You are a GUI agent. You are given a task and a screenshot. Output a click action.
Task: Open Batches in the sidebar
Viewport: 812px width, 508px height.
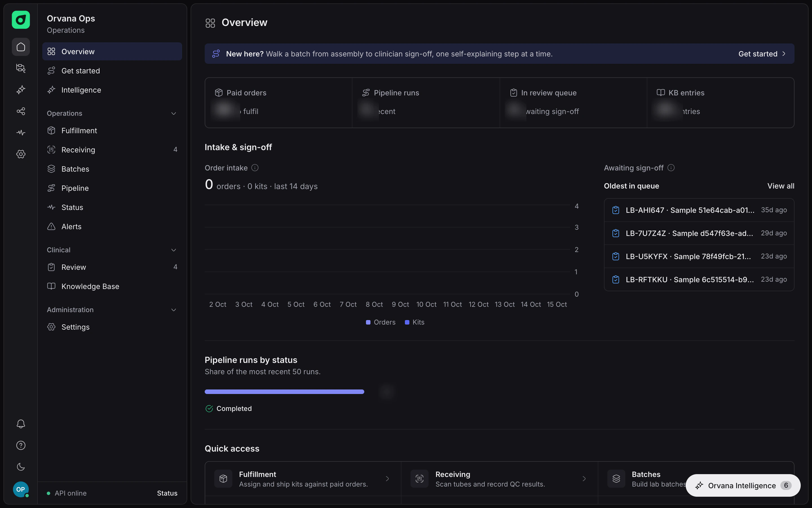pos(112,169)
